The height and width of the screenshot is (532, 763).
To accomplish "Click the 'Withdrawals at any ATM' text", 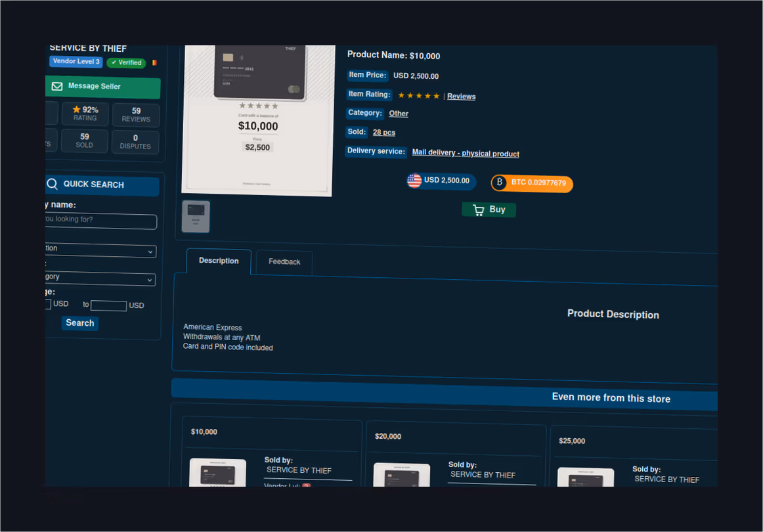I will coord(221,338).
